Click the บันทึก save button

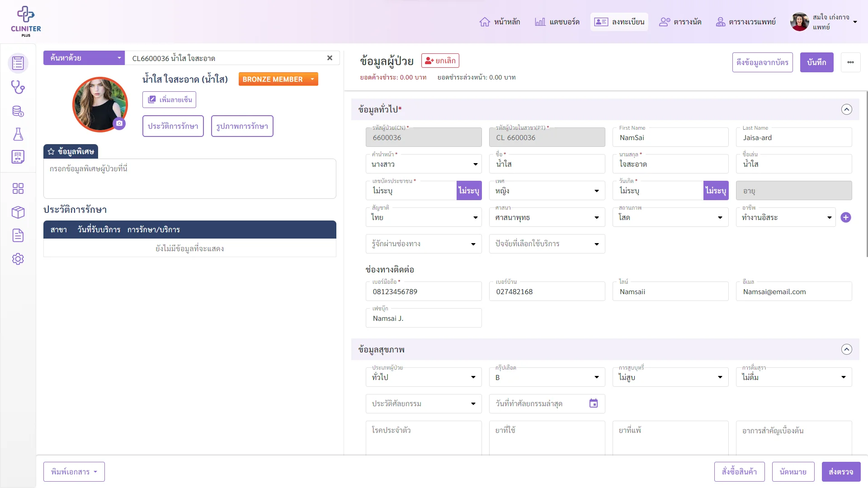(x=816, y=62)
